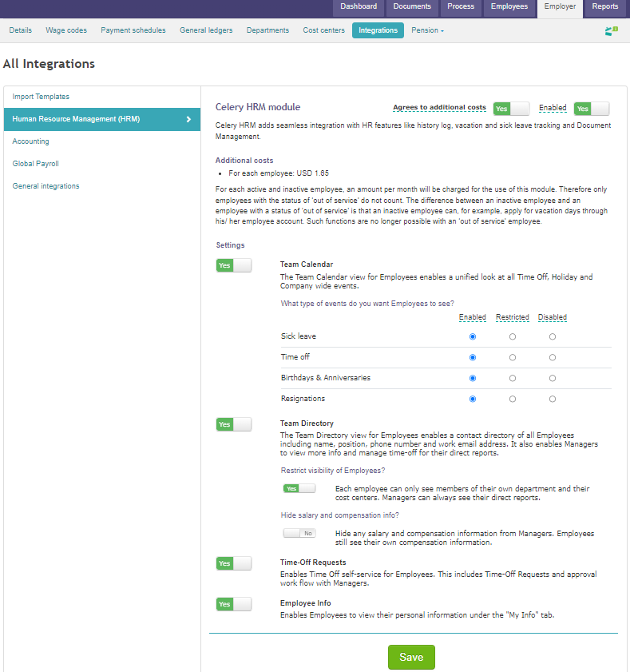The width and height of the screenshot is (630, 672).
Task: Select Human Resource Management (HRM) sidebar item
Action: point(102,119)
